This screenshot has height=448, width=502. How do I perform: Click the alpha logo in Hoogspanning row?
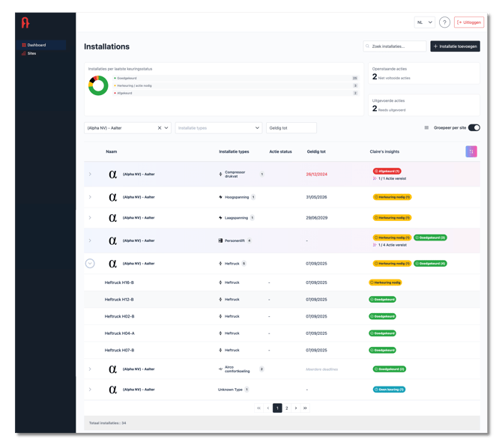click(112, 197)
